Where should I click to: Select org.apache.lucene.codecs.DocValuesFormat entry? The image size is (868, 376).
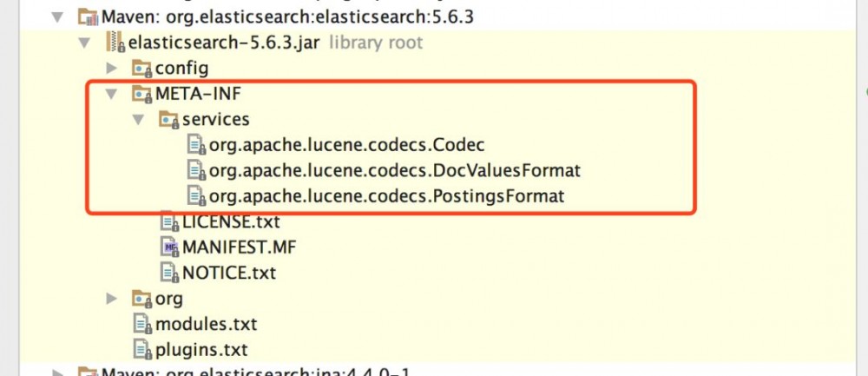[x=393, y=170]
